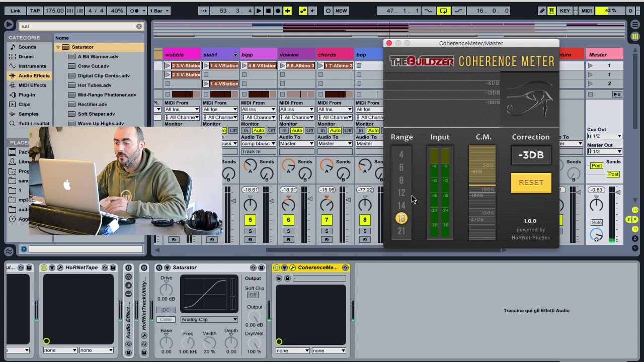This screenshot has width=644, height=362.
Task: Solo track 6 with the S button
Action: tap(288, 231)
